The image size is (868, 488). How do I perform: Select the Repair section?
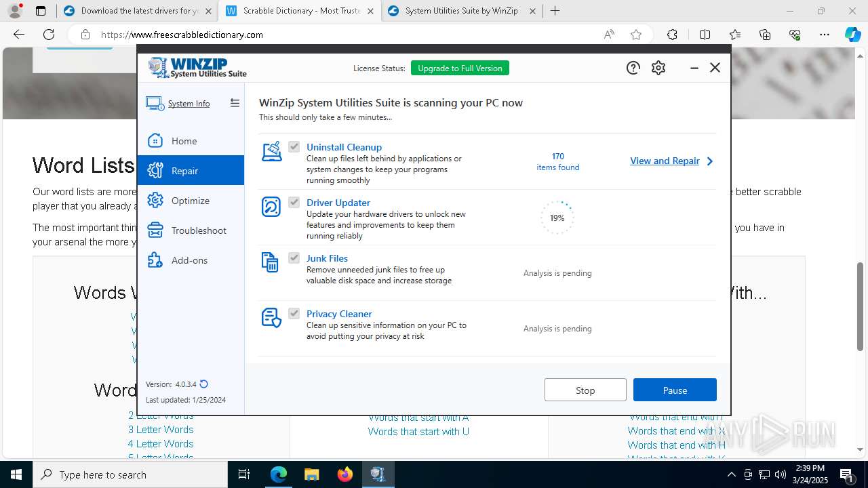pos(191,171)
